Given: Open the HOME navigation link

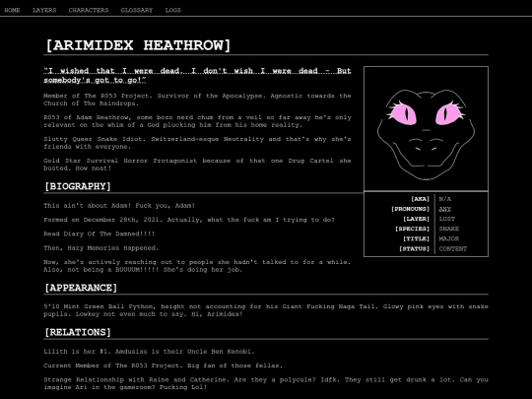Looking at the screenshot, I should (x=12, y=10).
